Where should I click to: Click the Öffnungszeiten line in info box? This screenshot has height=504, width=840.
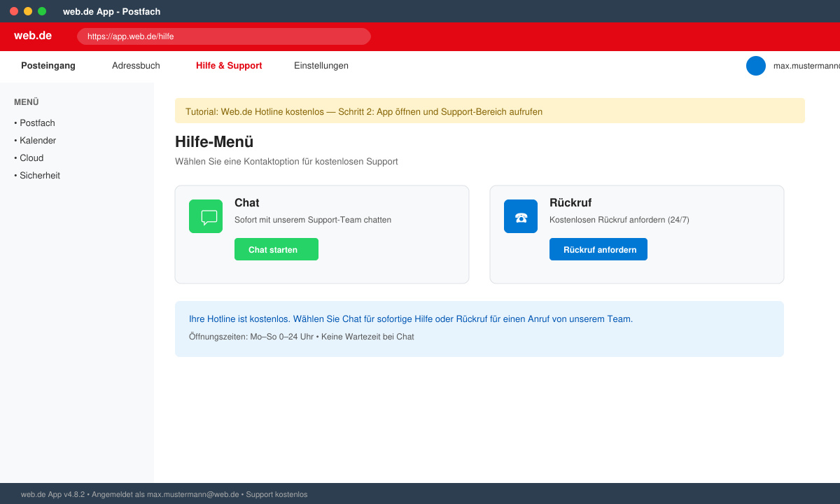tap(302, 337)
